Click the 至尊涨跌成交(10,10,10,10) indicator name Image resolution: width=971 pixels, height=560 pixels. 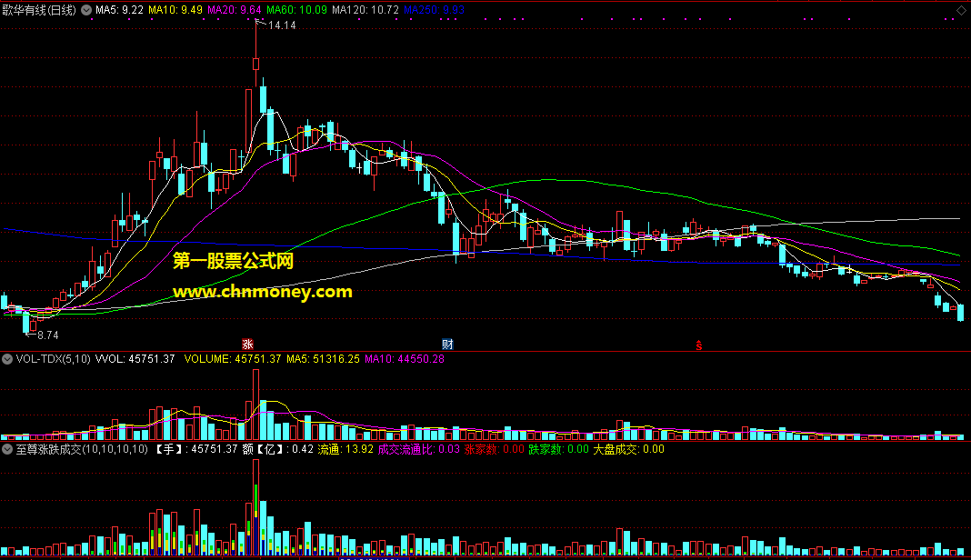82,449
